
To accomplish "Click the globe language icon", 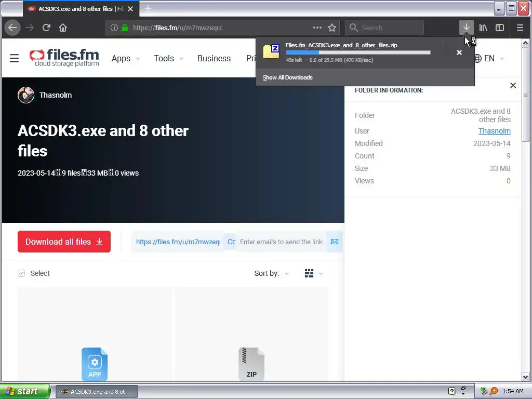I will pos(478,58).
